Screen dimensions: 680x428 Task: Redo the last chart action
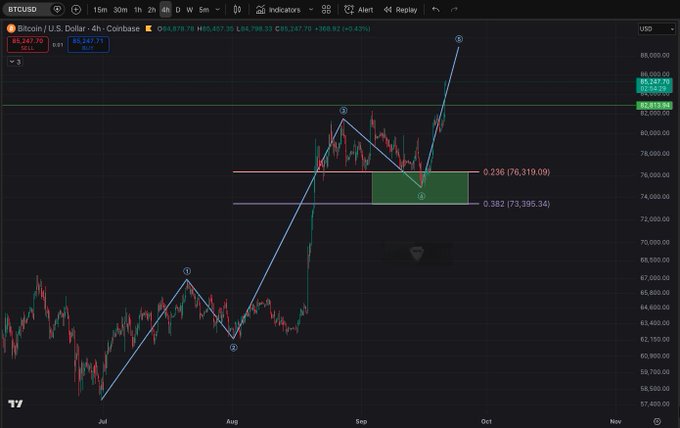coord(454,10)
